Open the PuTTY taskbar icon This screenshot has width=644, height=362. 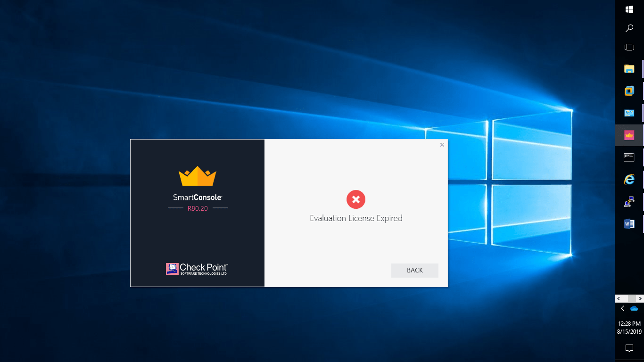[629, 202]
